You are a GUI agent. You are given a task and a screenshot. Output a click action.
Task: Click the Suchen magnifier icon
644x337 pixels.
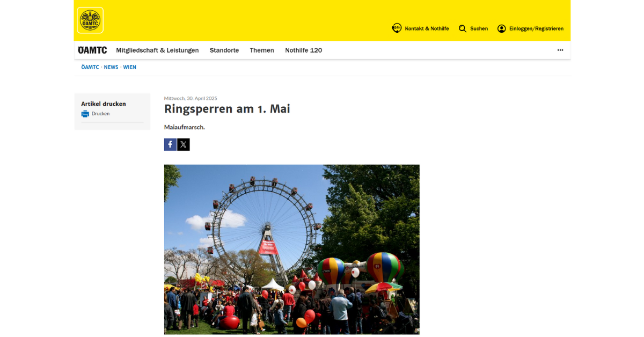point(463,28)
